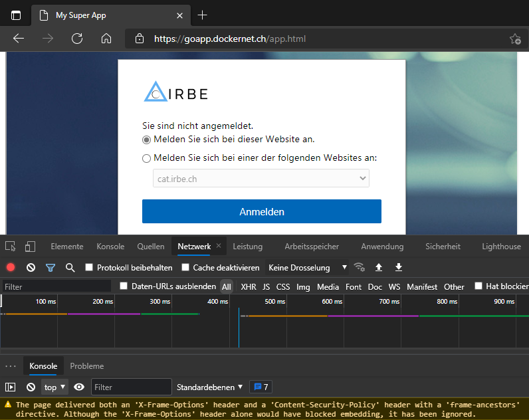This screenshot has width=529, height=420.
Task: Open the drawer three-dots menu
Action: tap(11, 366)
